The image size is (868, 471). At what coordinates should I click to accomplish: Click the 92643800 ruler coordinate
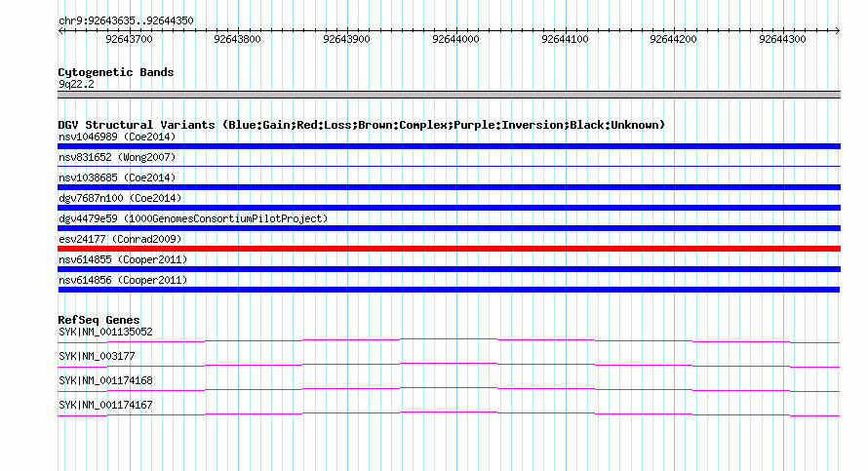tap(238, 39)
